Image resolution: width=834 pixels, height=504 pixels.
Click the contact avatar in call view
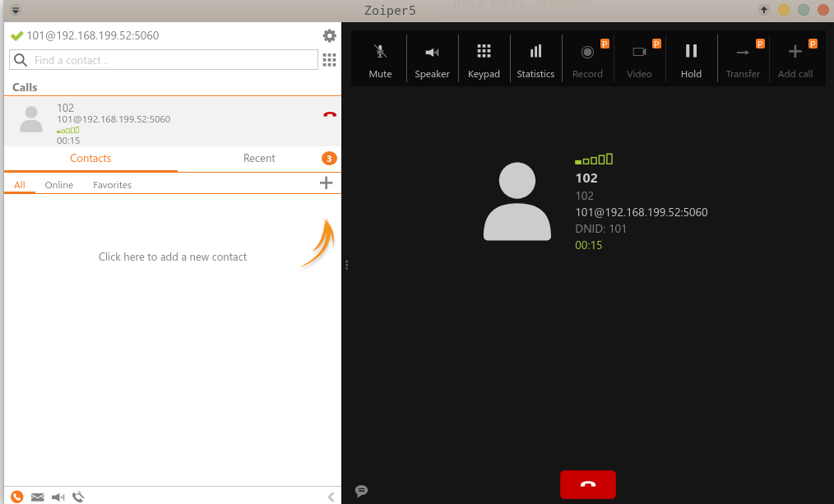517,201
